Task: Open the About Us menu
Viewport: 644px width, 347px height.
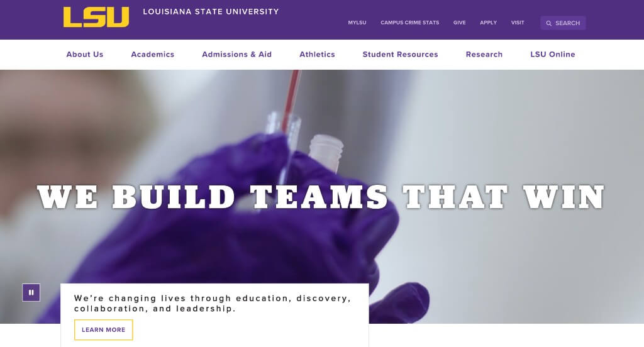Action: pyautogui.click(x=85, y=54)
